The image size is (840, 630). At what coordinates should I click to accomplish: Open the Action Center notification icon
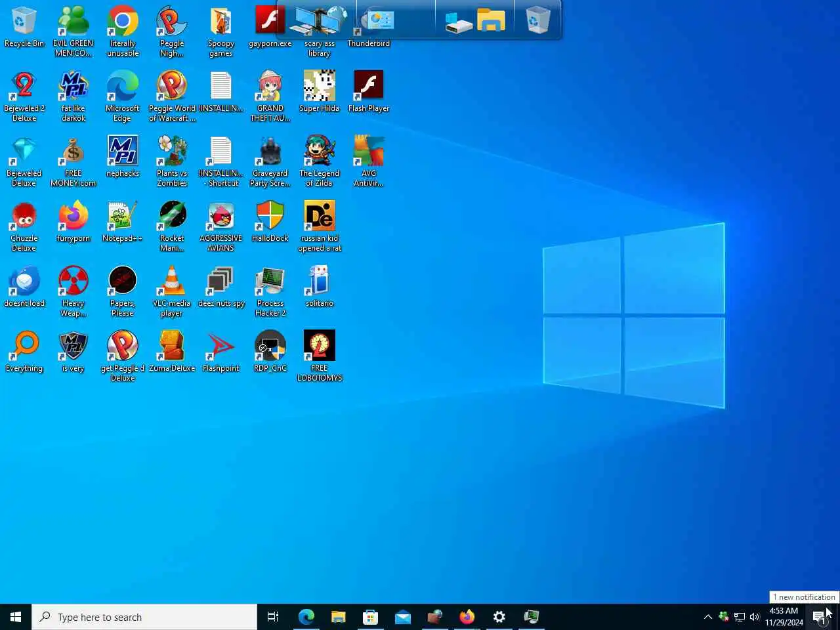(820, 617)
